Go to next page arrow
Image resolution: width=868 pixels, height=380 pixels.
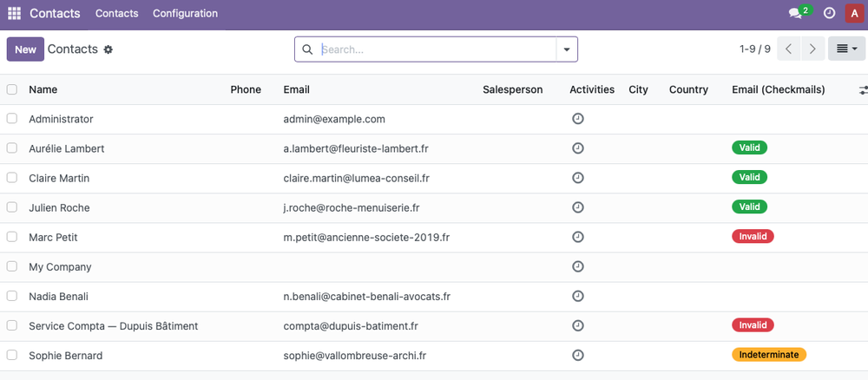[812, 49]
